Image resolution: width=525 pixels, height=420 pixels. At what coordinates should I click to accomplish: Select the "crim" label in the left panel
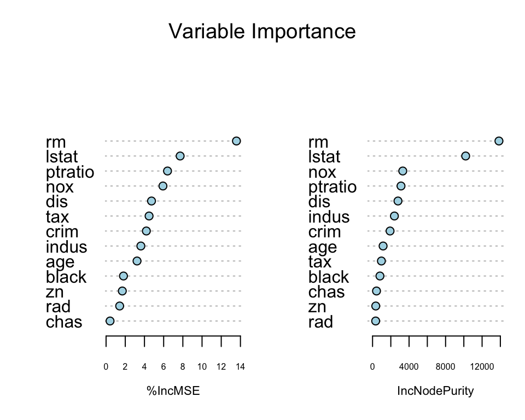(x=62, y=232)
